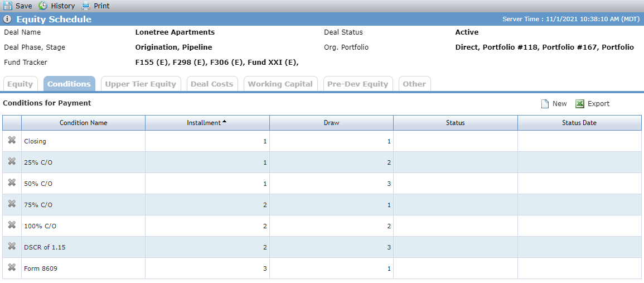644x283 pixels.
Task: Click Draw cell of DSCR of 1.15 row
Action: click(331, 247)
